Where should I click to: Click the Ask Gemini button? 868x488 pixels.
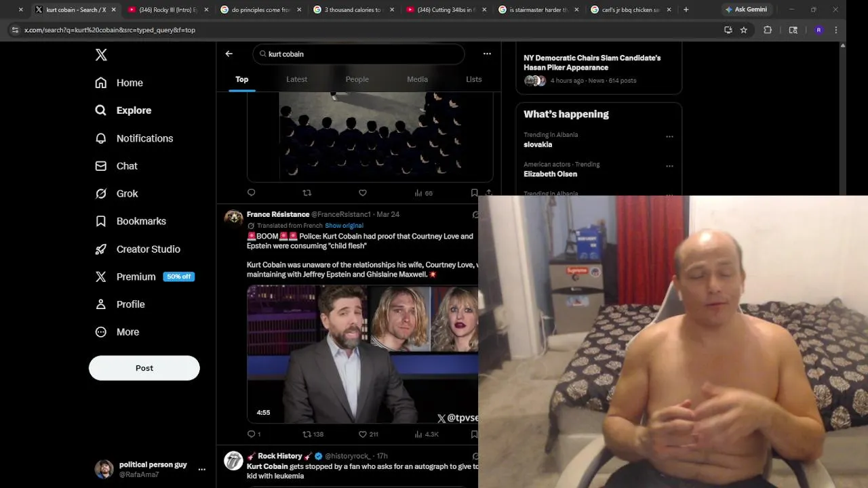point(745,9)
